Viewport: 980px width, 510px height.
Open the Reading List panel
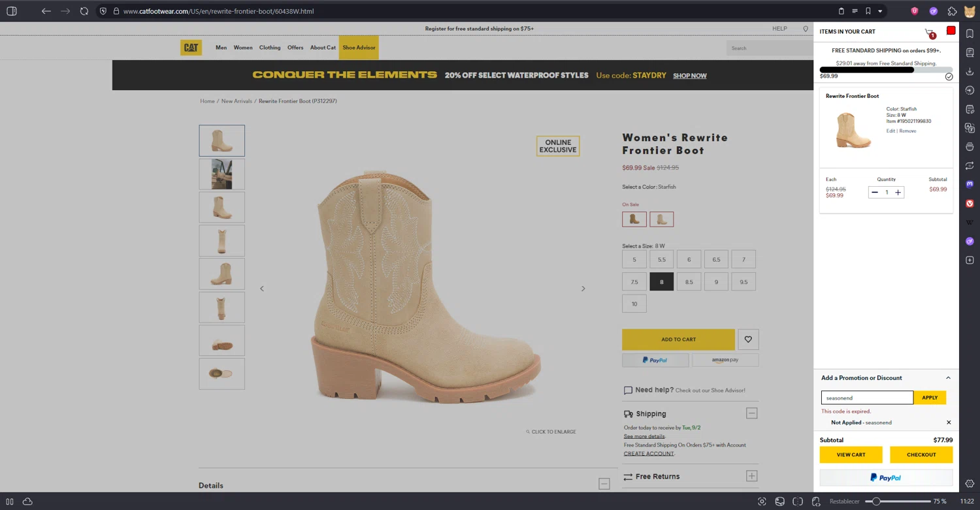970,53
